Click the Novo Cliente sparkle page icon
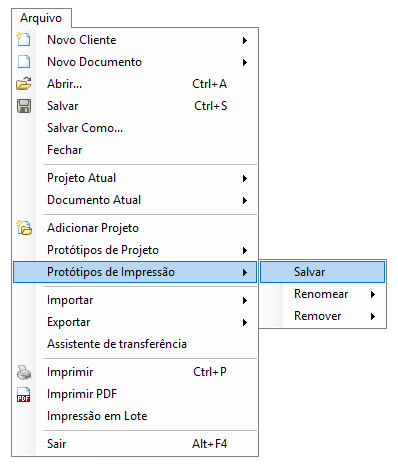 click(23, 39)
